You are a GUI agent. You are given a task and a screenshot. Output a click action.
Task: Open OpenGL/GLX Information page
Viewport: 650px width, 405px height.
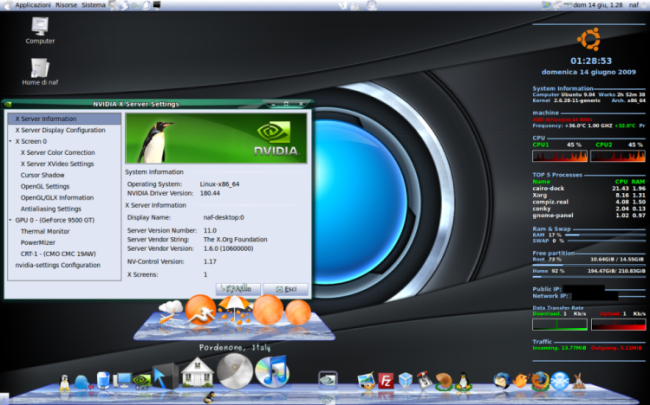pyautogui.click(x=57, y=198)
